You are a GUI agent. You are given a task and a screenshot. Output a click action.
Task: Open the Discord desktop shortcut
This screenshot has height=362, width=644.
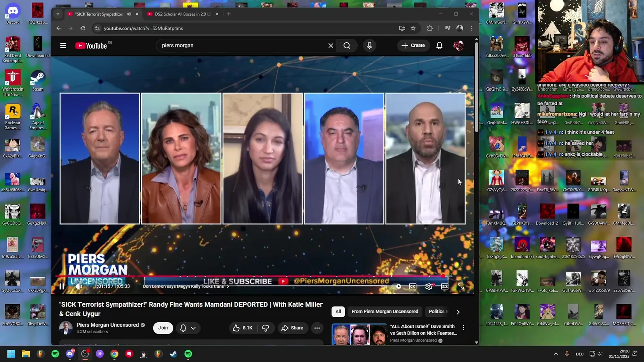pyautogui.click(x=13, y=13)
